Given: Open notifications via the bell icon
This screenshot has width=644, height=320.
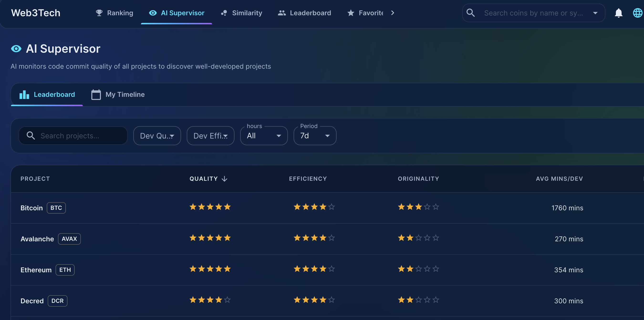Looking at the screenshot, I should click(618, 13).
